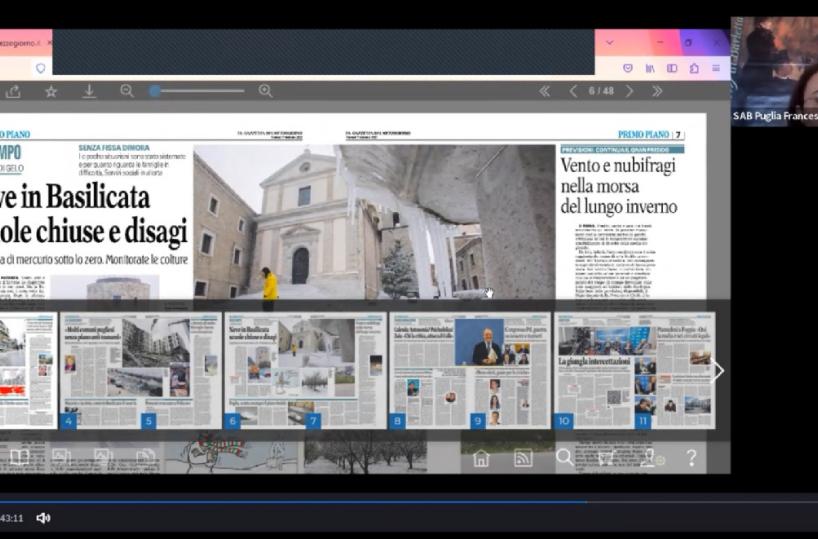Open help with the question mark icon

point(691,458)
